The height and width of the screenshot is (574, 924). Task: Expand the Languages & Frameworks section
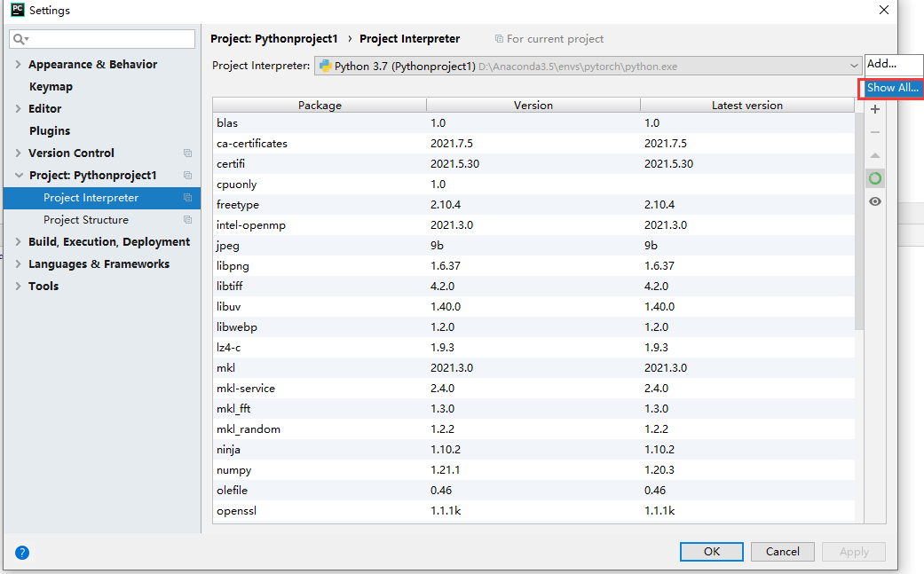(18, 263)
